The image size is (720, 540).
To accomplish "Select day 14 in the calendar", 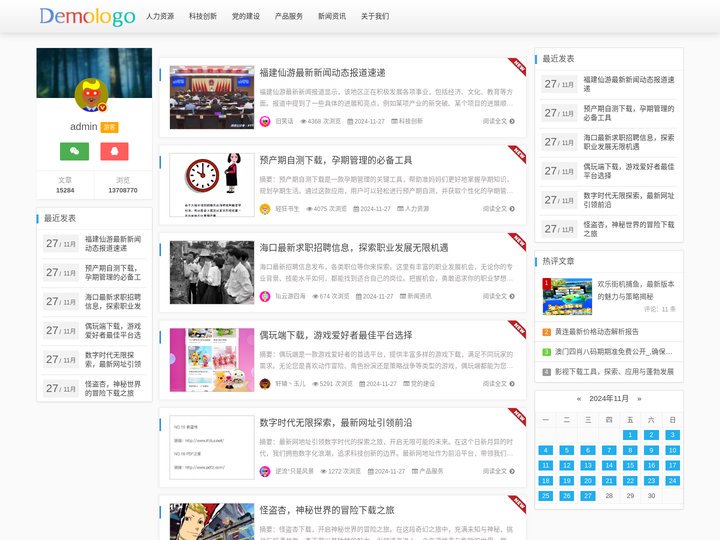I will coord(609,465).
